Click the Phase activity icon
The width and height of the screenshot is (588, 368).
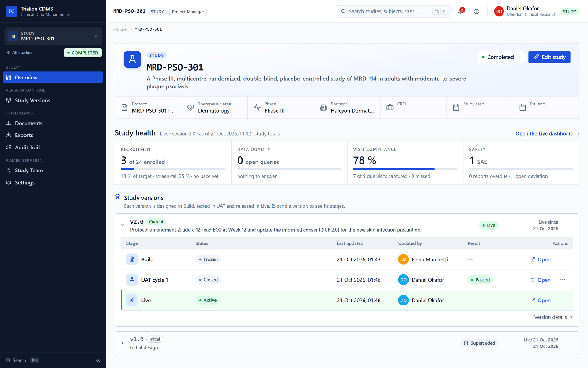[x=257, y=108]
